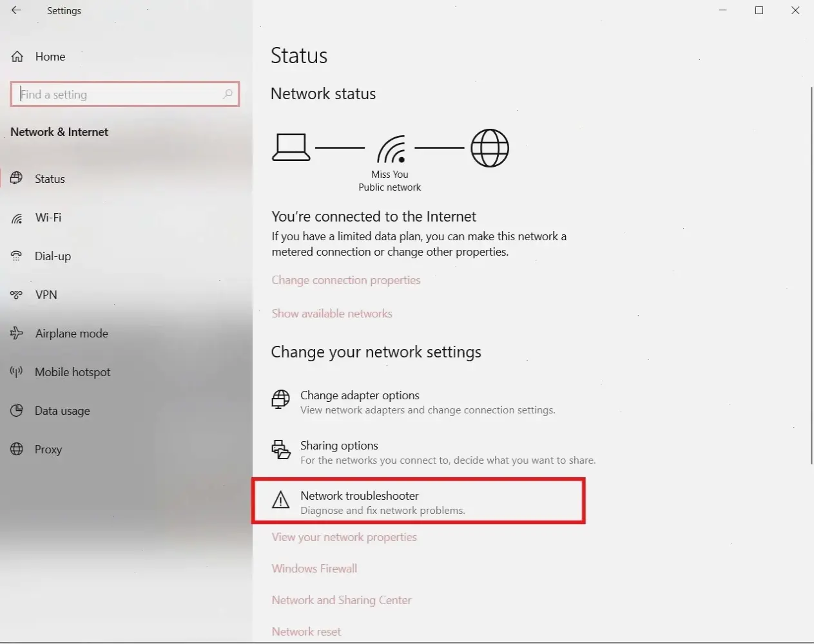Image resolution: width=814 pixels, height=644 pixels.
Task: Click the Wi-Fi icon in sidebar
Action: pos(17,218)
